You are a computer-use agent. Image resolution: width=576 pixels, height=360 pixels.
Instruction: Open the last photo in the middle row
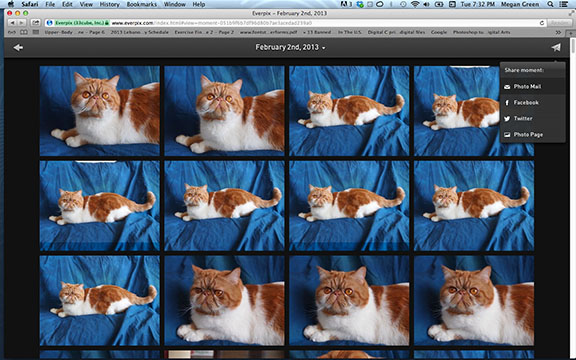[474, 206]
